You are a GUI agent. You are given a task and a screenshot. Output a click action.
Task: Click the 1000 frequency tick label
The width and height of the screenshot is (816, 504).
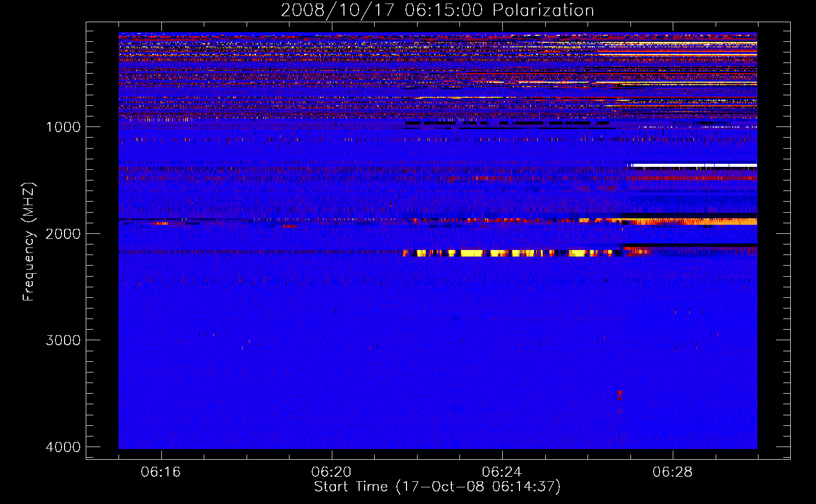(63, 127)
